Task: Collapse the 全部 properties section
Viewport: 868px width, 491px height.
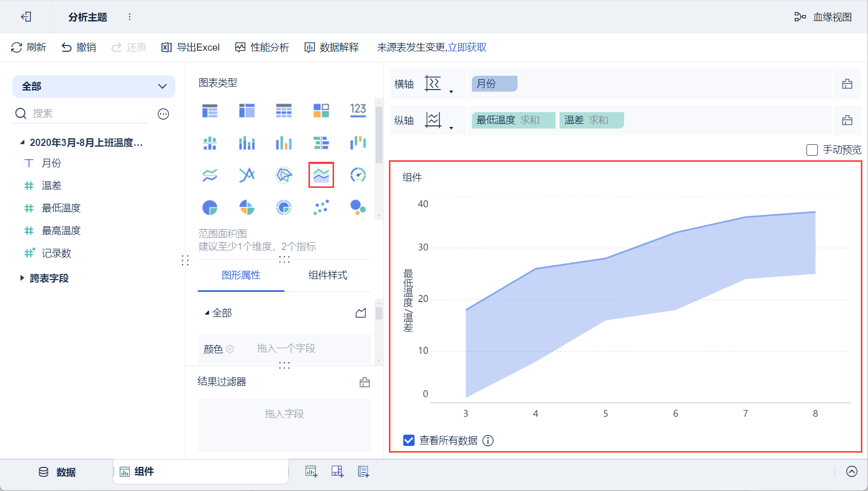Action: click(207, 313)
